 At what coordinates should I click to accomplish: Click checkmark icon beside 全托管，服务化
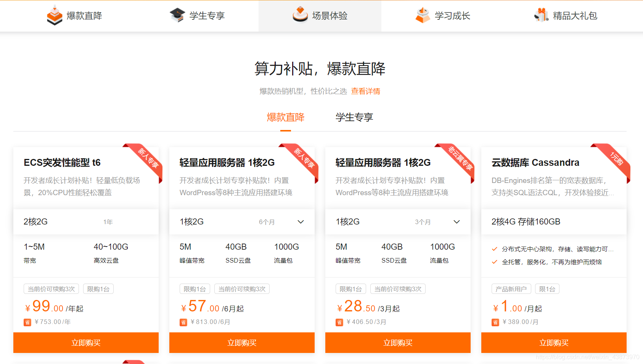point(495,262)
